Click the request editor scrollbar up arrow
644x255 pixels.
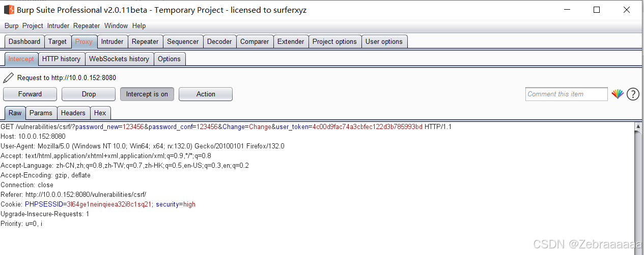pos(638,126)
